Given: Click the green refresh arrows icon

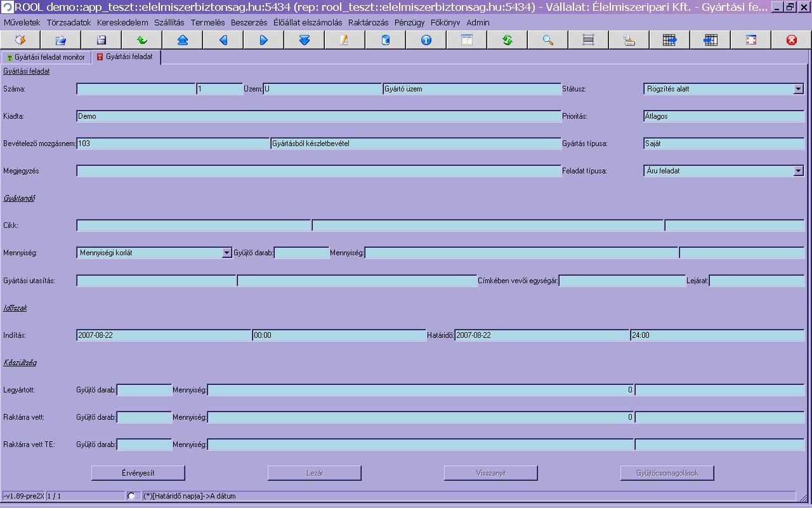Looking at the screenshot, I should point(507,40).
